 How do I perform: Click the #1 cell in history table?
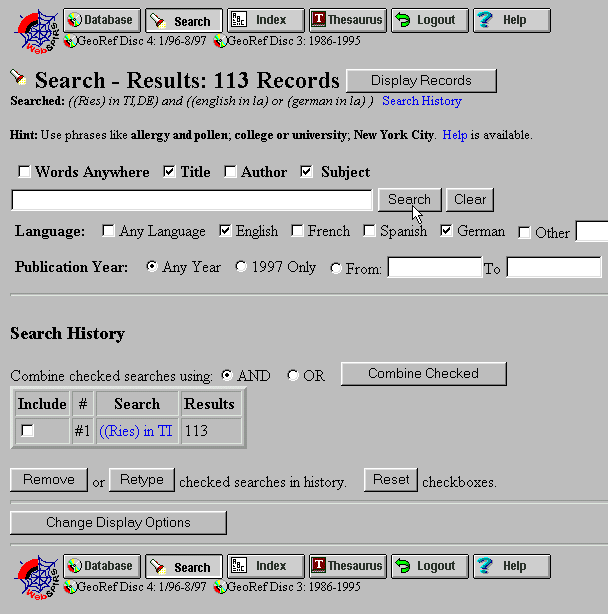pyautogui.click(x=83, y=431)
